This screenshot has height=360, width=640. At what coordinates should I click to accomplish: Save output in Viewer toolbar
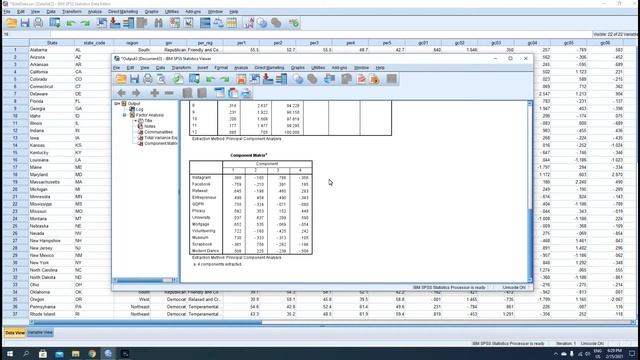134,79
